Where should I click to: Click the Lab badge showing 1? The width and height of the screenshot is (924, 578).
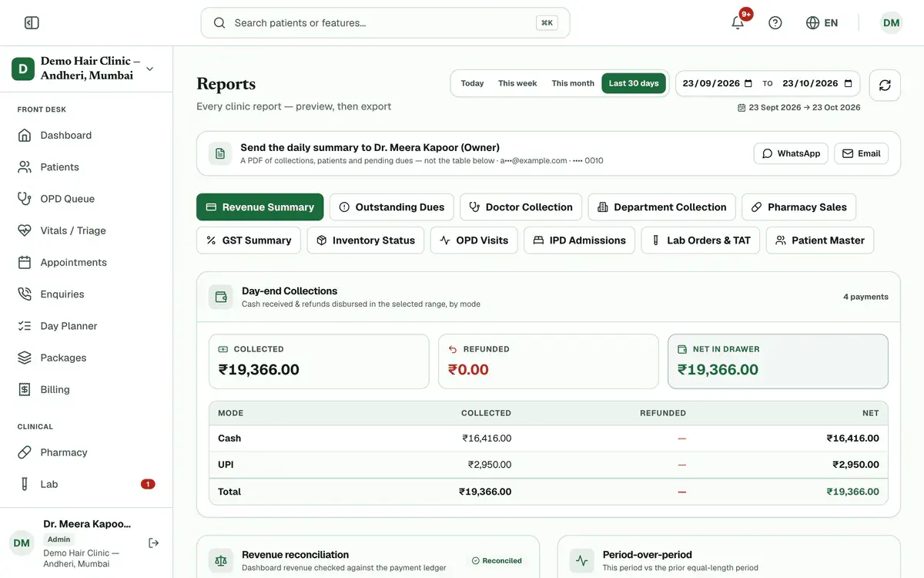tap(148, 484)
